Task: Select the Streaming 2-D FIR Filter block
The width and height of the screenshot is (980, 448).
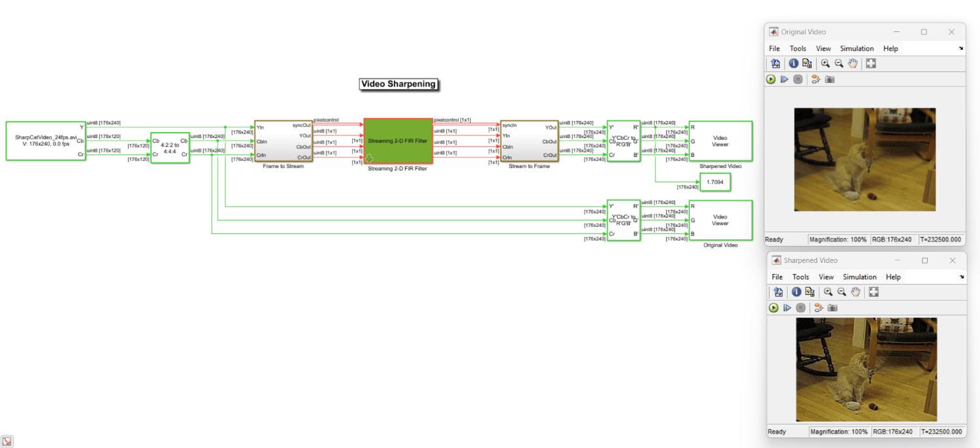Action: 398,141
